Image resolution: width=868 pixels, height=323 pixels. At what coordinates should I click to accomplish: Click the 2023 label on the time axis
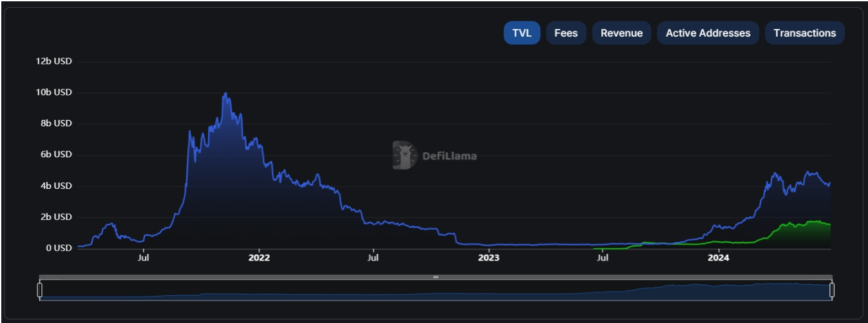pos(489,258)
